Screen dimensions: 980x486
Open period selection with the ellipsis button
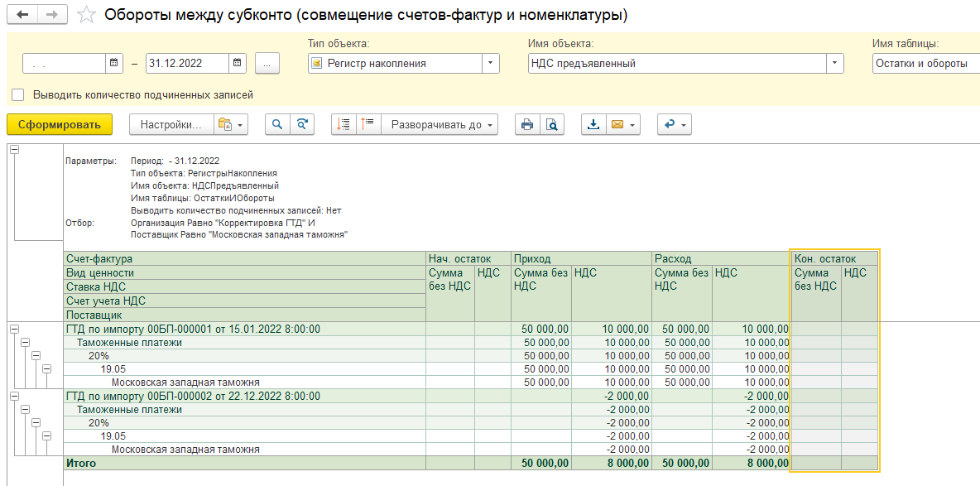coord(267,63)
